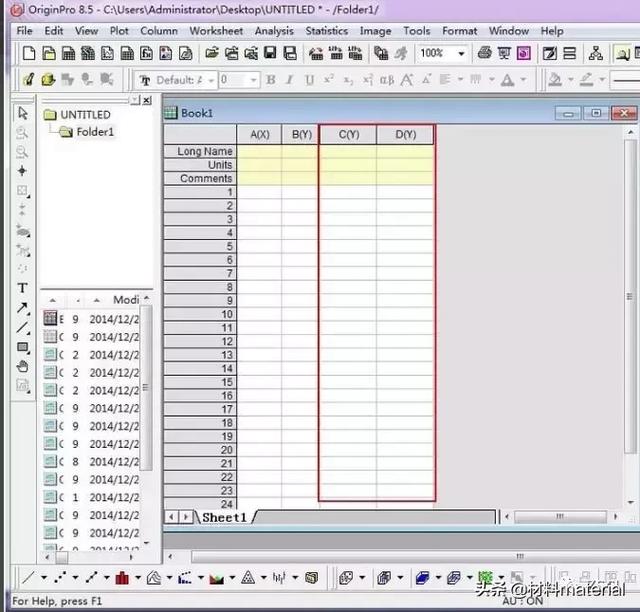Click the New Project icon
640x612 pixels.
[x=29, y=53]
